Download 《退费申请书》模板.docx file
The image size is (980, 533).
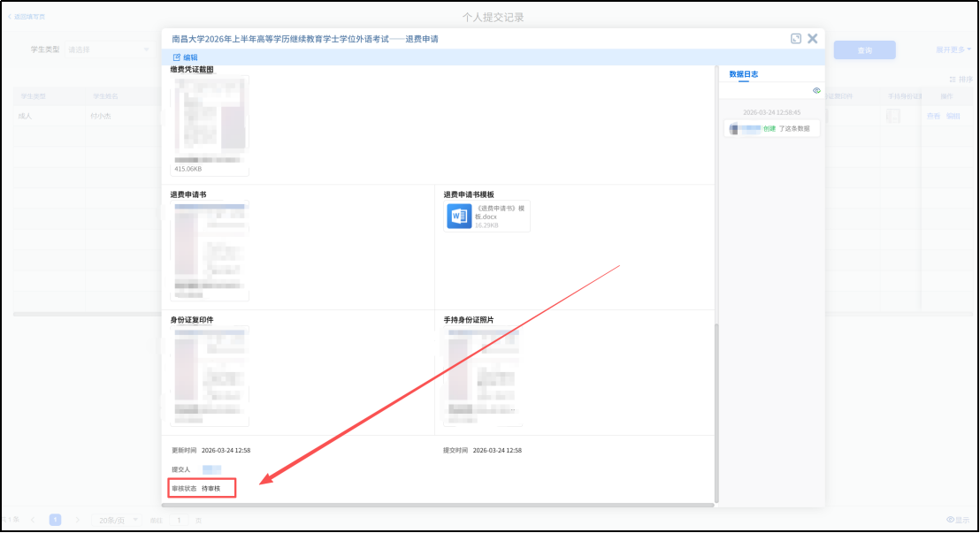(x=486, y=217)
